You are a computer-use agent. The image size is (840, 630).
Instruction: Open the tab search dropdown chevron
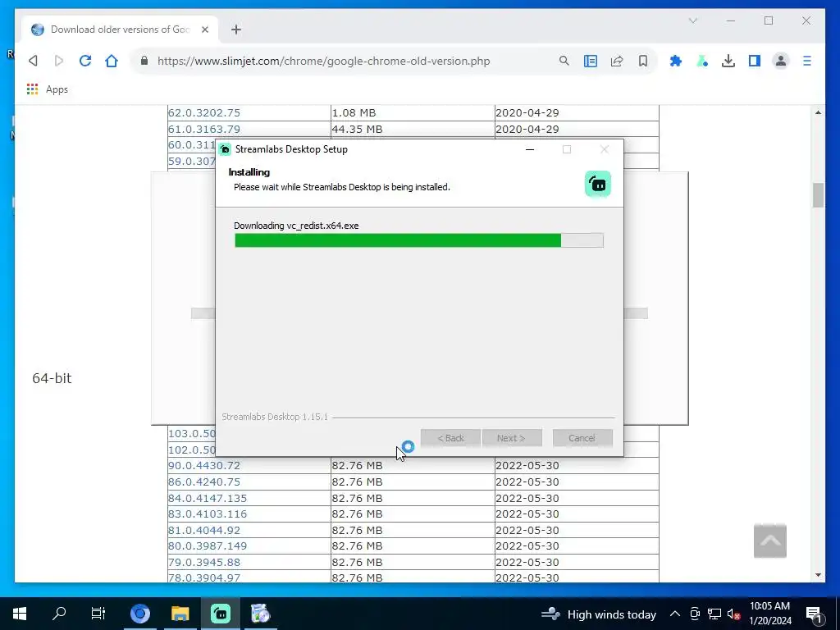[x=692, y=21]
